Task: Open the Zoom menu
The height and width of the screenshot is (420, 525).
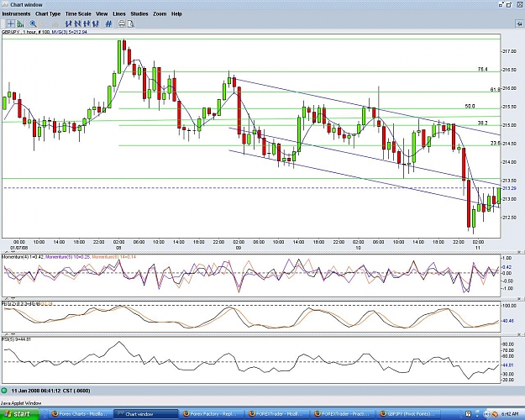Action: click(x=160, y=13)
